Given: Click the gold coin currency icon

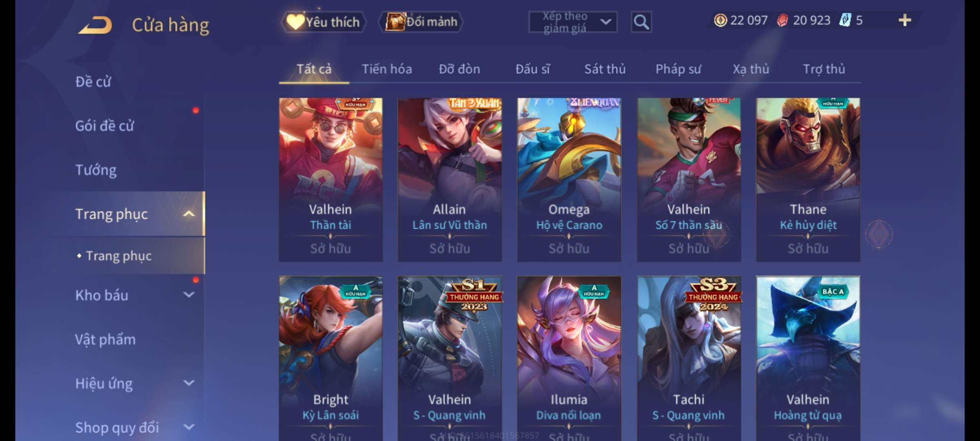Looking at the screenshot, I should click(720, 20).
